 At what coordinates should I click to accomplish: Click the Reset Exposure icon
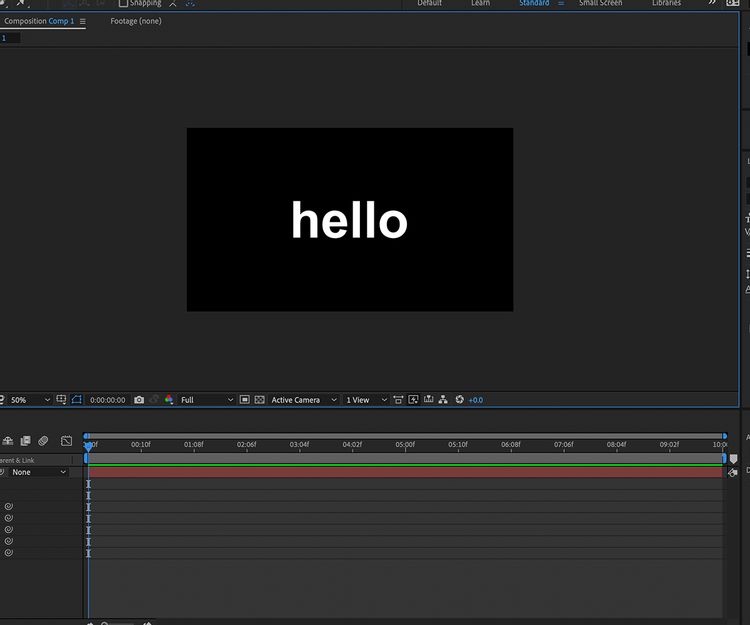point(460,400)
